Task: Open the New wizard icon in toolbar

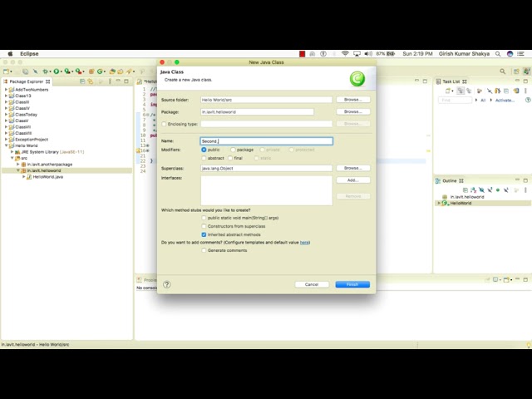Action: click(x=6, y=71)
